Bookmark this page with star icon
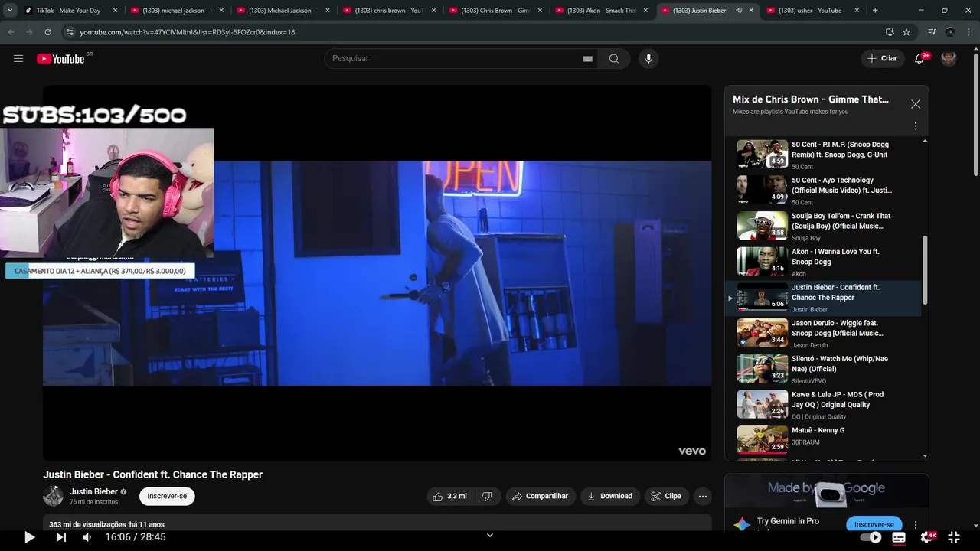 click(x=906, y=32)
